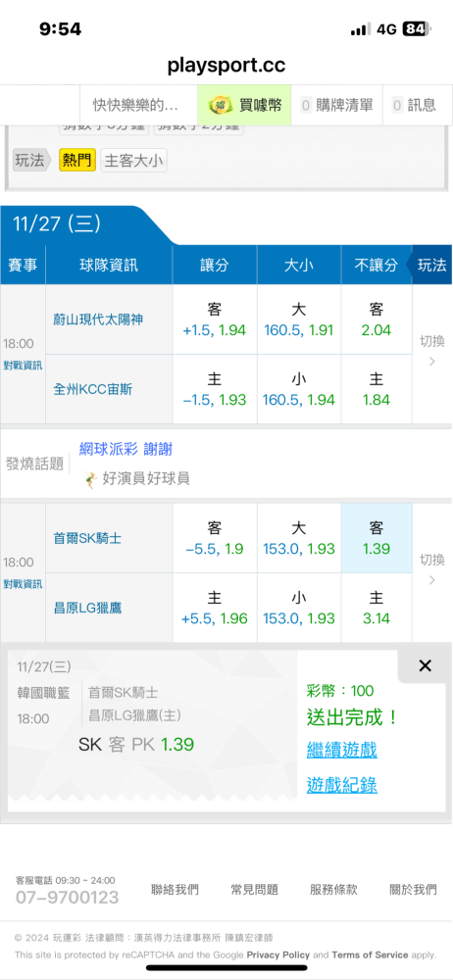Tap the playsport.cc address bar
Screen dimensions: 453x980
[x=226, y=66]
